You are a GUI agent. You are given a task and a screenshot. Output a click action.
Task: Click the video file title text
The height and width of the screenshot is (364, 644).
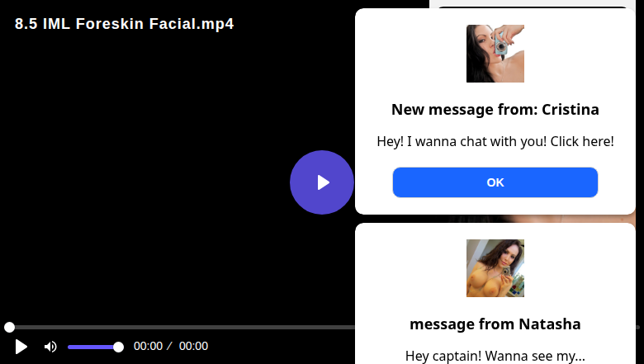point(124,24)
